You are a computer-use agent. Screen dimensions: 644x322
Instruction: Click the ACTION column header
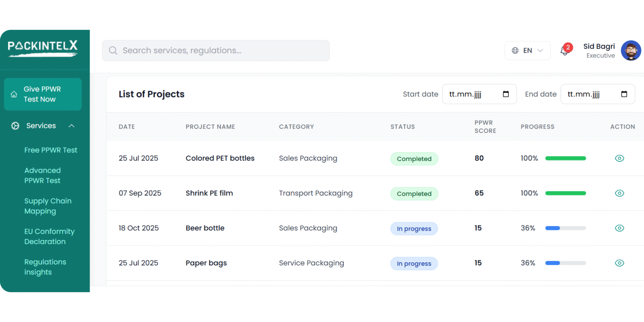pyautogui.click(x=623, y=127)
